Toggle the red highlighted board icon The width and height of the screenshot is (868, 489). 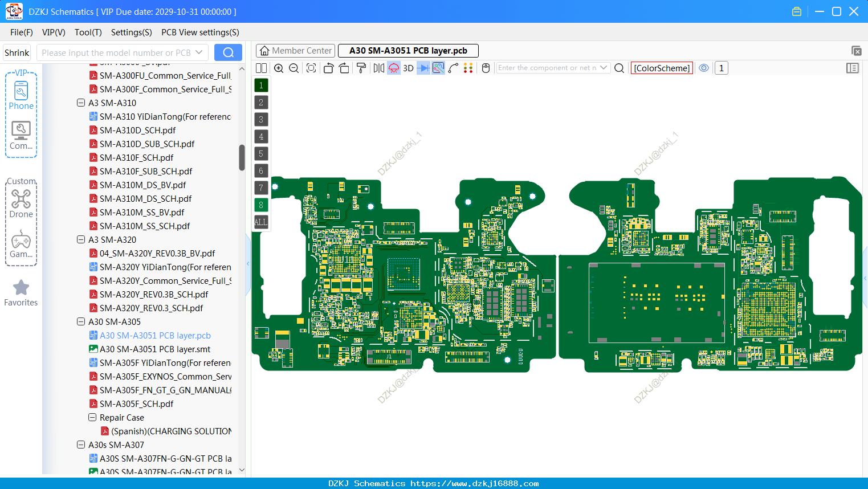pyautogui.click(x=394, y=68)
